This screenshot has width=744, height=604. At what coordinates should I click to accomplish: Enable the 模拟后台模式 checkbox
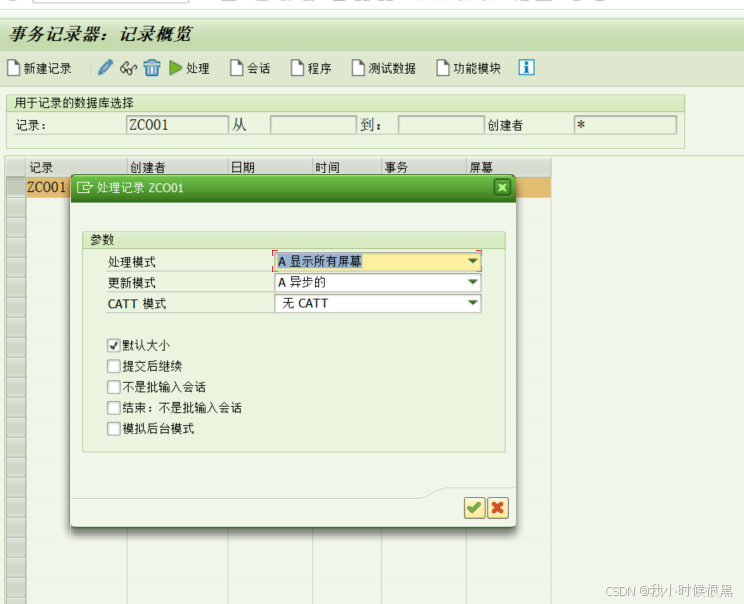click(113, 429)
